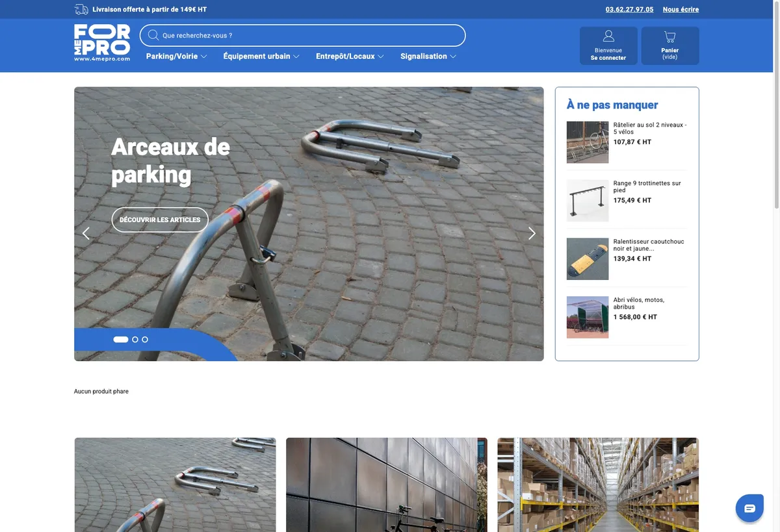Open the Signalisation menu

pos(428,57)
